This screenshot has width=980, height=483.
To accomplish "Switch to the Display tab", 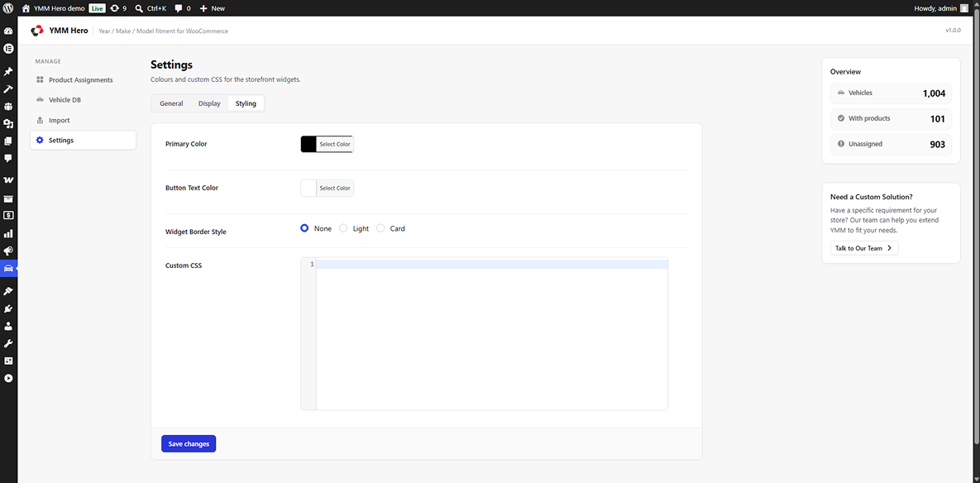I will (209, 103).
